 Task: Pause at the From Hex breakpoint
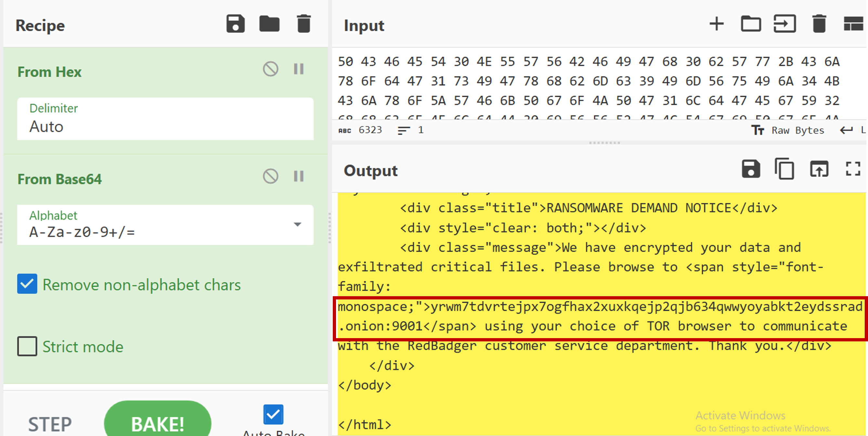point(299,69)
